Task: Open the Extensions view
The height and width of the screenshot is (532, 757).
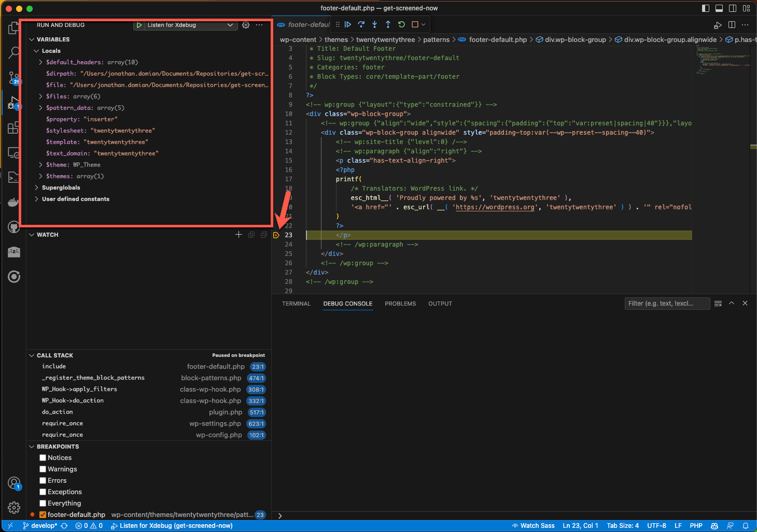Action: 13,128
